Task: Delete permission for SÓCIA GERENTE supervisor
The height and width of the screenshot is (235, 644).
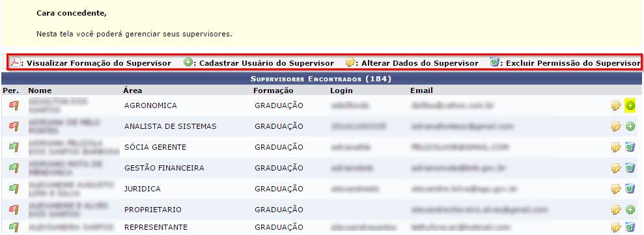Action: click(x=630, y=147)
